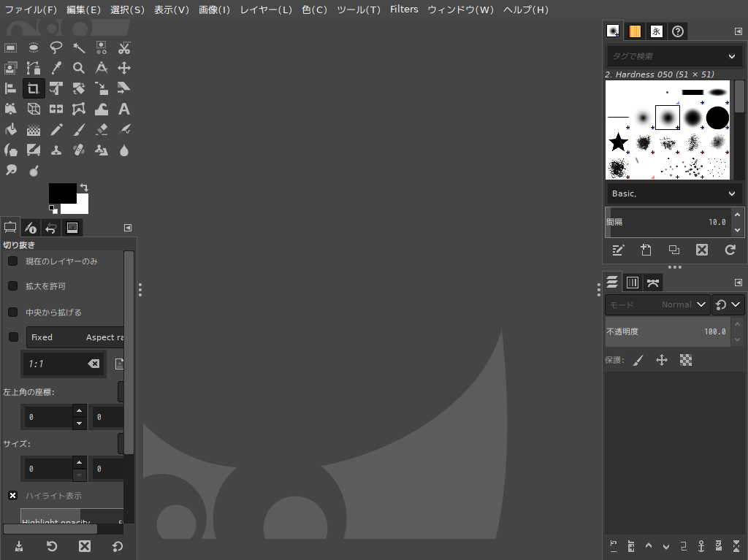This screenshot has height=560, width=748.
Task: Reset colors to default black and white
Action: (53, 209)
